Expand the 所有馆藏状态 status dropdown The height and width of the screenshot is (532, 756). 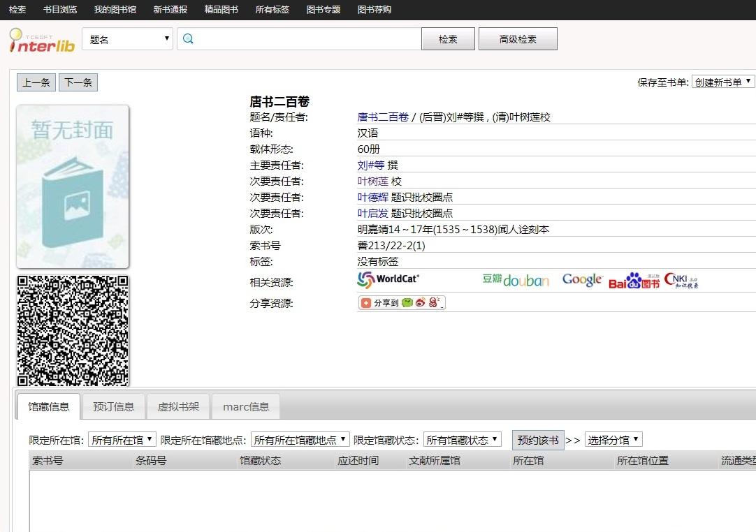(x=462, y=440)
